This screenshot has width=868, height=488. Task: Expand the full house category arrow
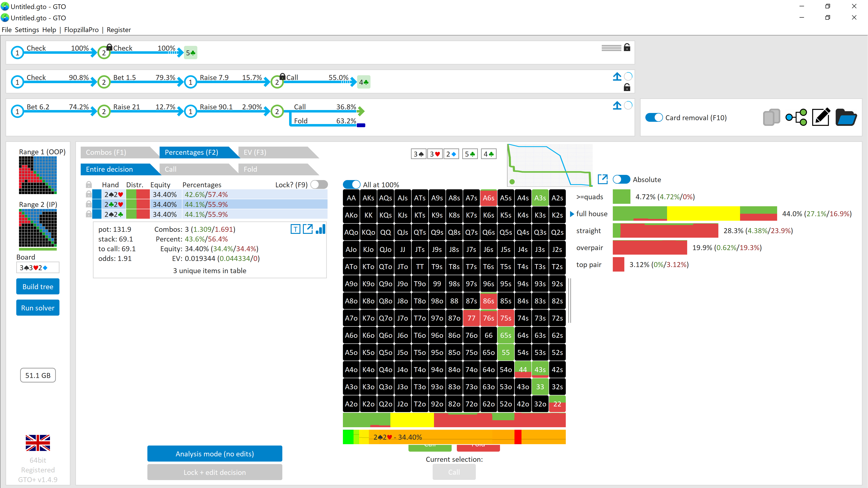572,214
